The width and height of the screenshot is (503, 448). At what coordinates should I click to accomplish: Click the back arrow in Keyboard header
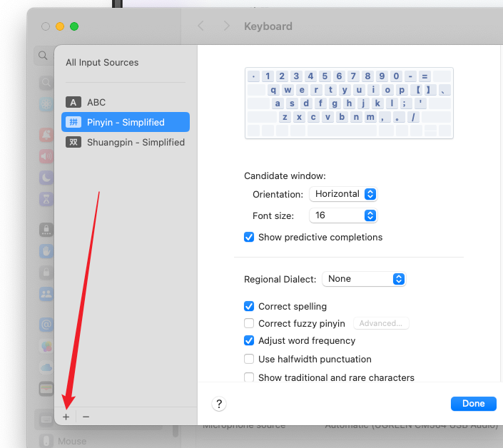201,26
